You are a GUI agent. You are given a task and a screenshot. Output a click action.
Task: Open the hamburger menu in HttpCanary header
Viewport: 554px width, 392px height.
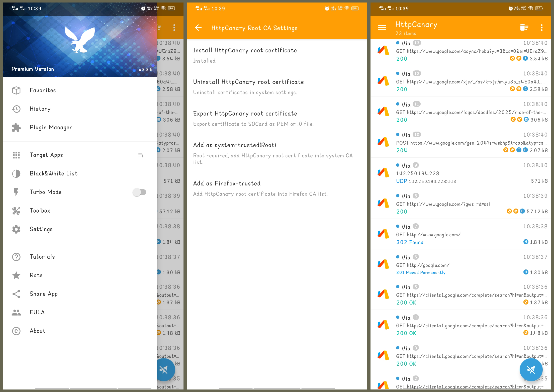pyautogui.click(x=382, y=28)
